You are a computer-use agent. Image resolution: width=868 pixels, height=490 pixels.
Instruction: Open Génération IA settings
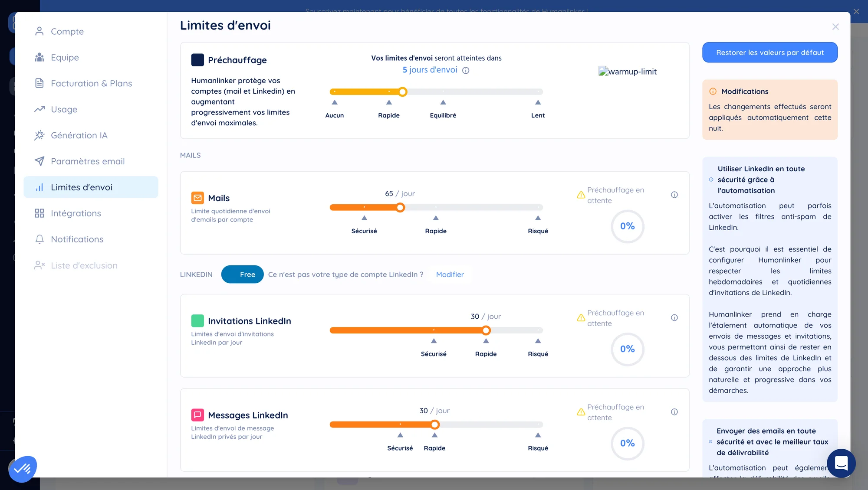pos(91,135)
